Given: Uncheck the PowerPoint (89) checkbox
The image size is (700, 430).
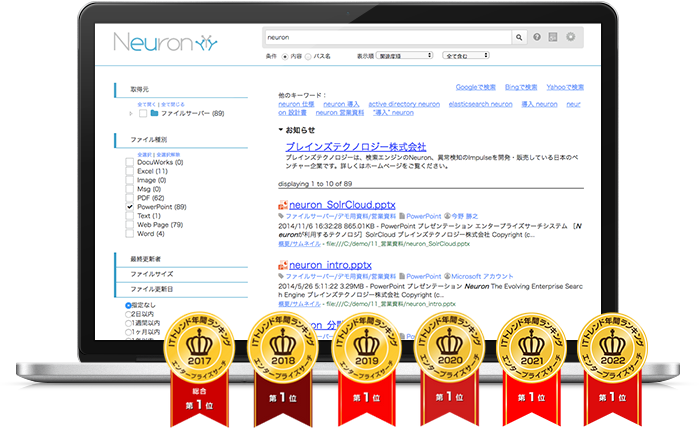Looking at the screenshot, I should pos(129,207).
